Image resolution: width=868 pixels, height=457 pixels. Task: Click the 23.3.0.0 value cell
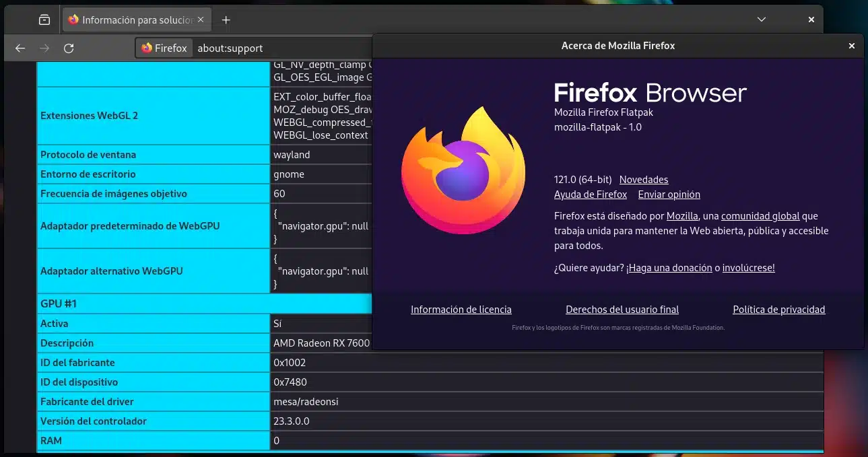click(x=547, y=421)
